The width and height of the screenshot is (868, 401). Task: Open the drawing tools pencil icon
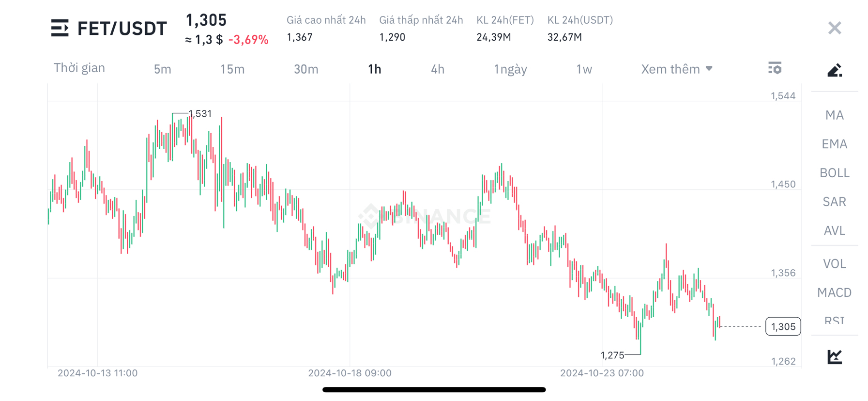pyautogui.click(x=835, y=70)
